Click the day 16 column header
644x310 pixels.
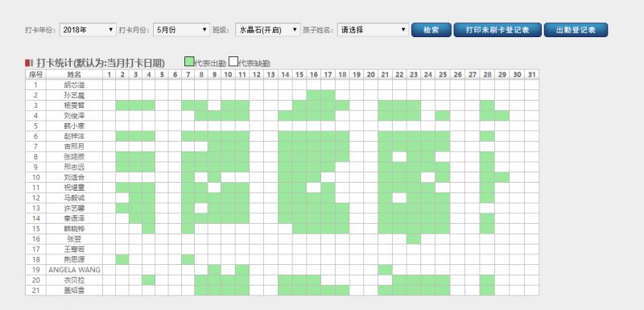coord(314,74)
